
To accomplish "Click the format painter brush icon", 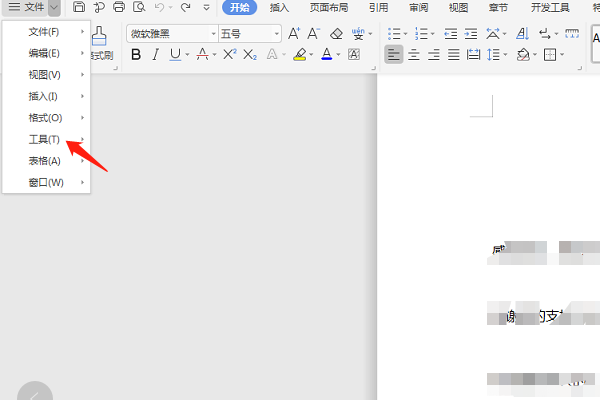I will [x=99, y=36].
